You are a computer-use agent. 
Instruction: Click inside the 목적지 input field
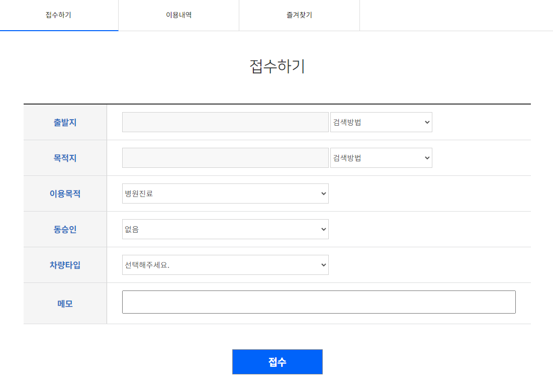point(225,157)
